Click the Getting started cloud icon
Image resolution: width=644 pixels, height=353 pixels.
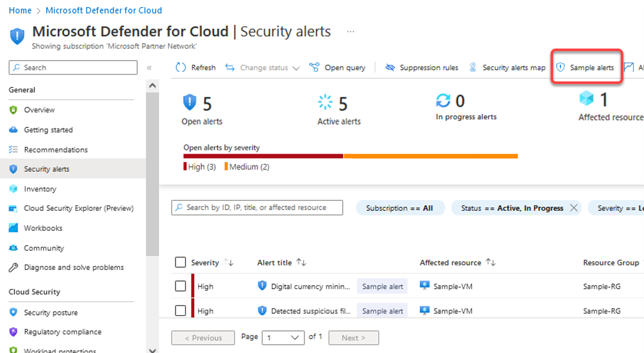(x=14, y=129)
